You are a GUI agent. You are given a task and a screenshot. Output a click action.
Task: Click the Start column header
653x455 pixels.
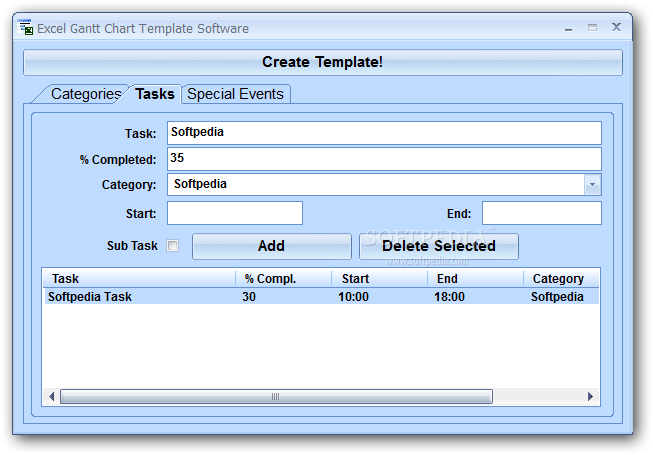(379, 278)
